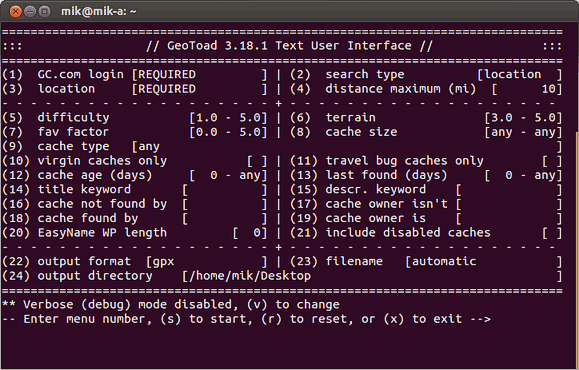Click the window close button in title bar
Image resolution: width=579 pixels, height=370 pixels.
coord(16,11)
